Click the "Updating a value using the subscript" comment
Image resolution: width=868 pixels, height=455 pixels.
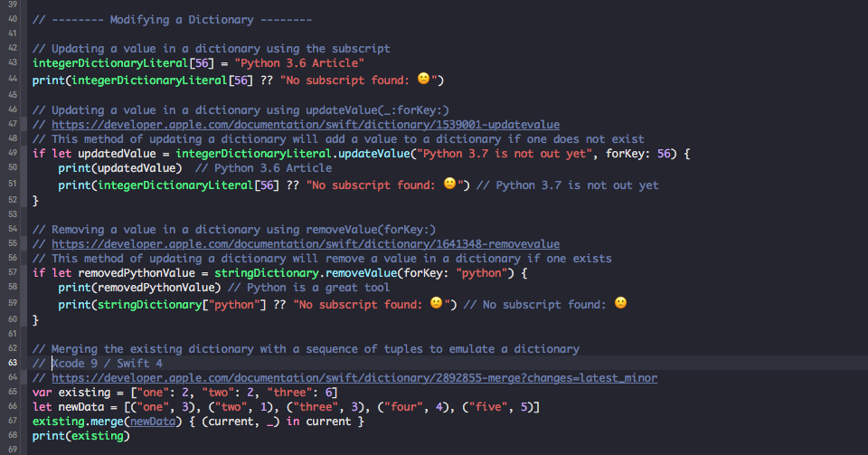(x=212, y=49)
